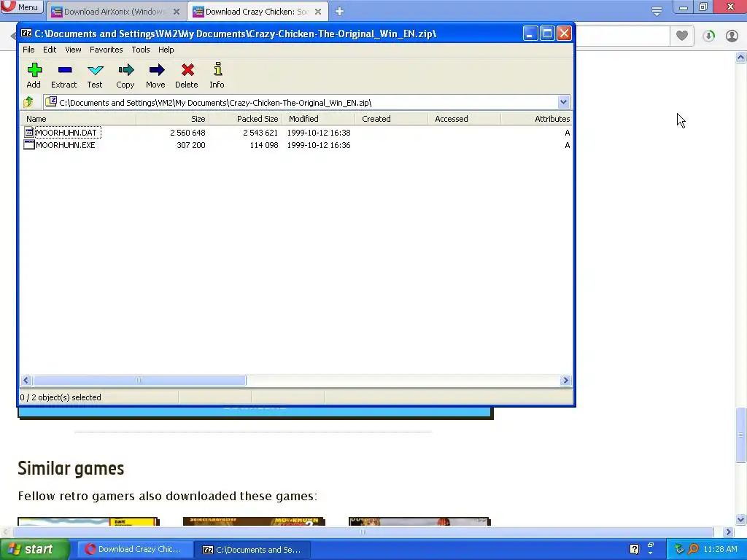
Task: Click the 7z icon in window title bar
Action: coord(26,34)
